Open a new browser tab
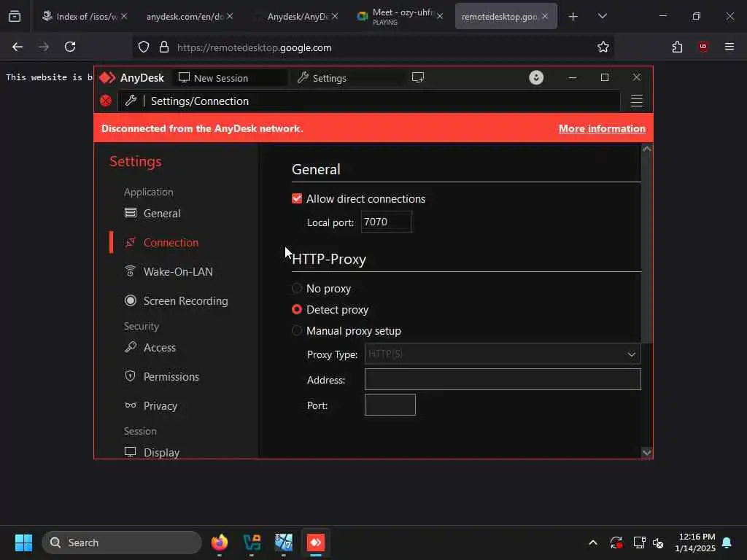This screenshot has width=747, height=560. (x=573, y=17)
